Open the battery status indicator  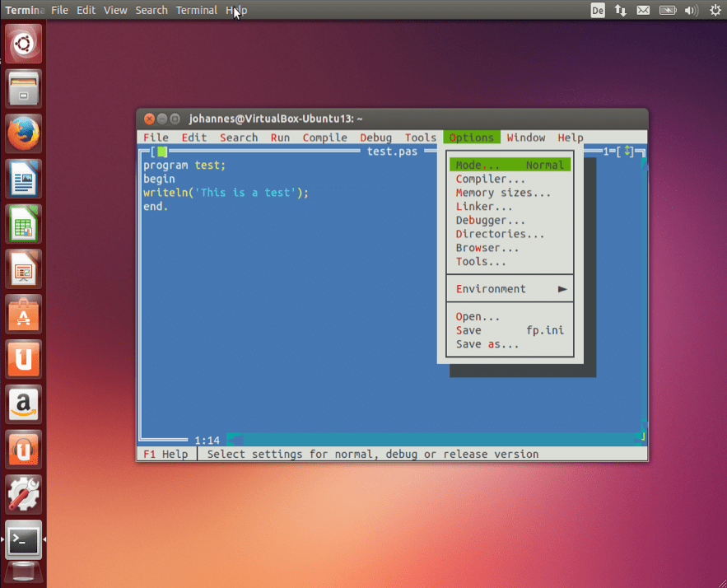coord(668,10)
